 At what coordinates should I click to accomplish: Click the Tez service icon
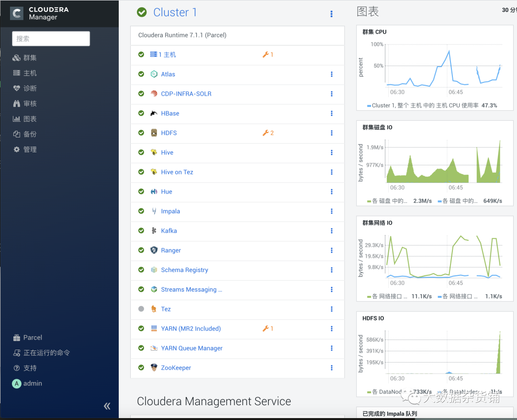click(x=154, y=309)
